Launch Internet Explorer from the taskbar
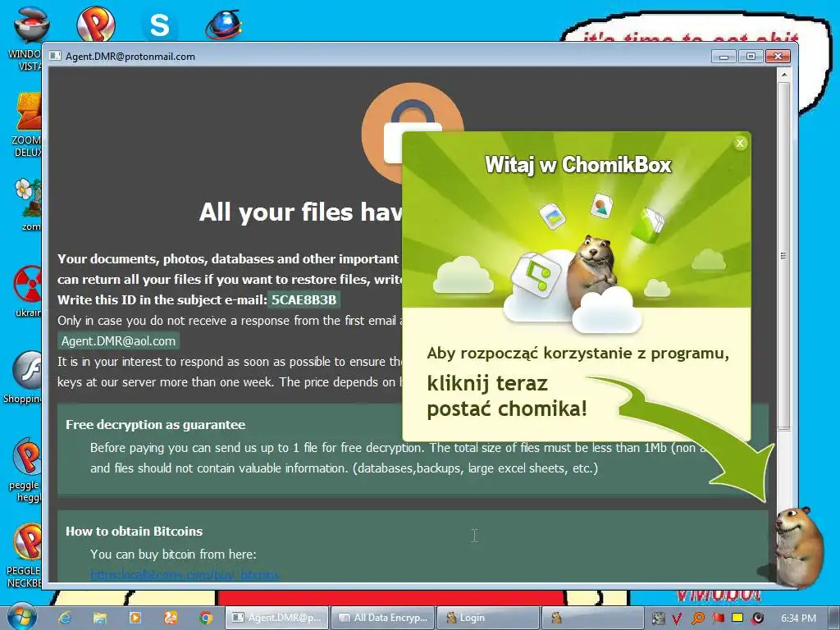Screen dimensions: 840x630 [x=65, y=618]
